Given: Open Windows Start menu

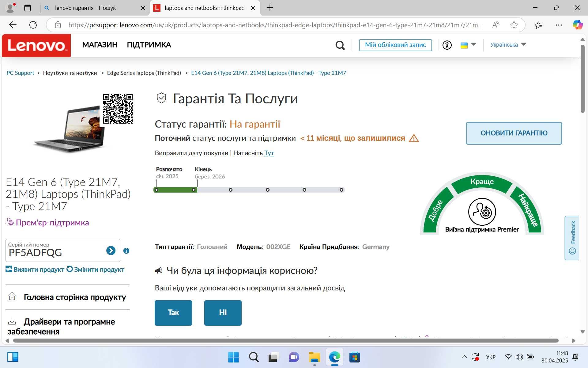Looking at the screenshot, I should click(233, 357).
